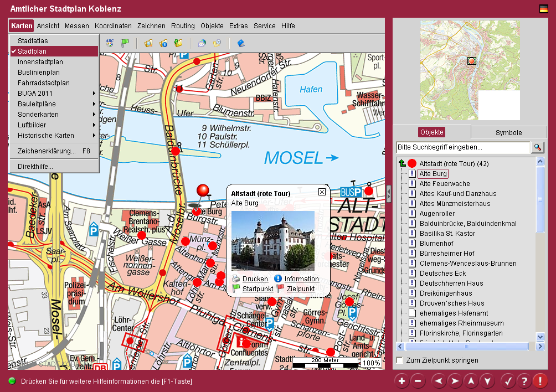The image size is (556, 392).
Task: Click the zoom out minus button
Action: point(418,381)
